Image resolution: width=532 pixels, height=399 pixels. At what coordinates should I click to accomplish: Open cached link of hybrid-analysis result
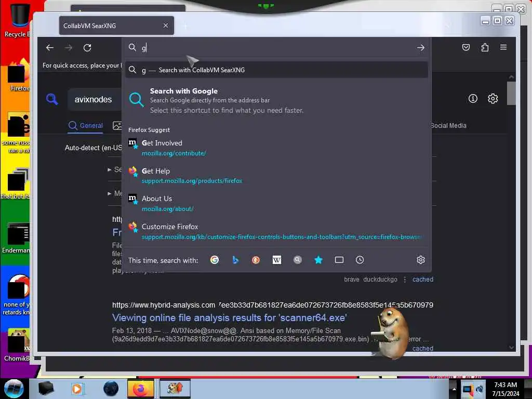click(423, 349)
